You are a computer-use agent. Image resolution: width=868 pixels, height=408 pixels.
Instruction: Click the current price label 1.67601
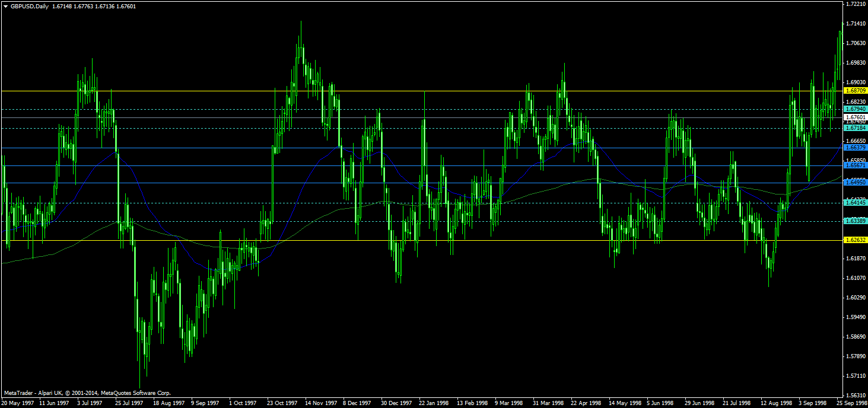856,117
